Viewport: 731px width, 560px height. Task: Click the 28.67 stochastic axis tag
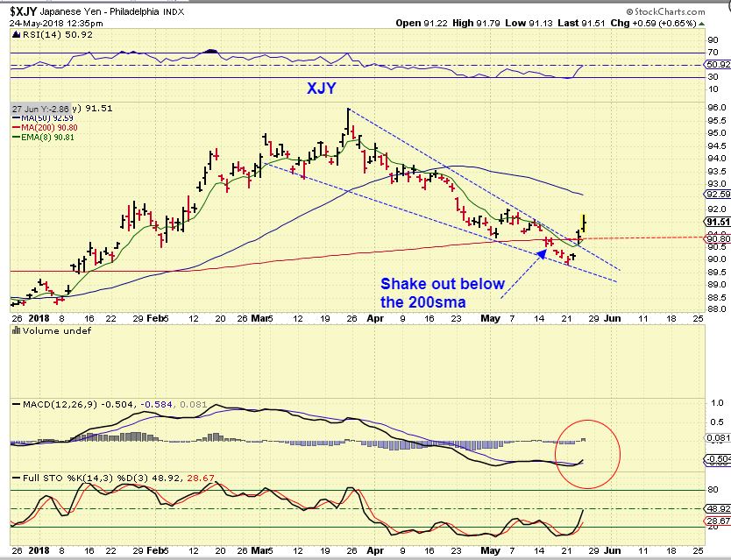pyautogui.click(x=718, y=521)
